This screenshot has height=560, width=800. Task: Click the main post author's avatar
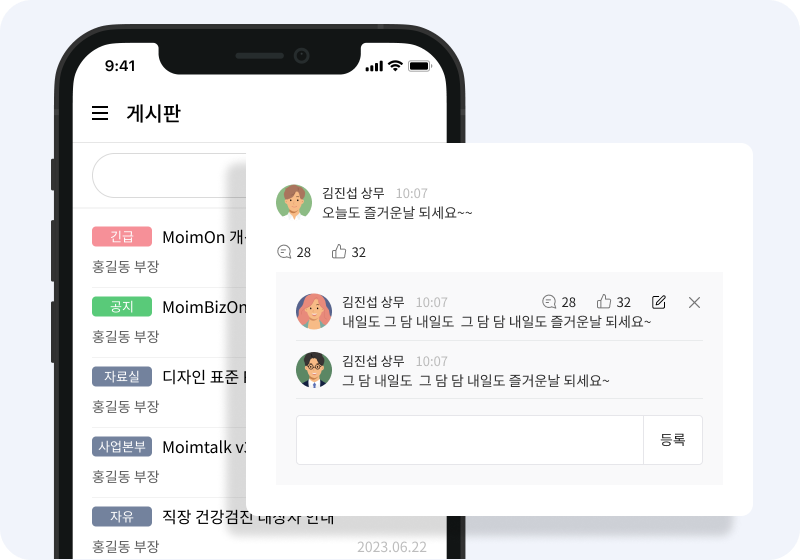pos(294,202)
